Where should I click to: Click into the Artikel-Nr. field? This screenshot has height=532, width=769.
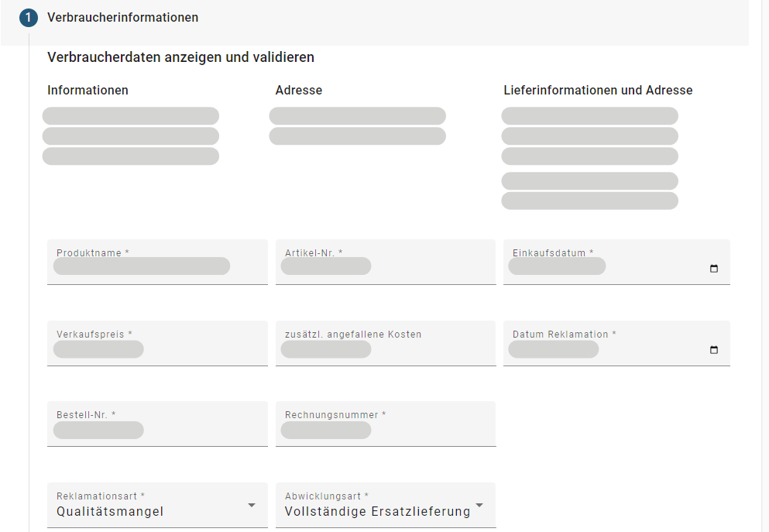click(385, 266)
